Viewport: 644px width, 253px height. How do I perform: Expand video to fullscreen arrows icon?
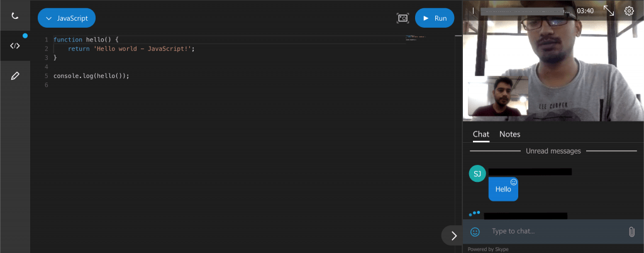tap(609, 11)
